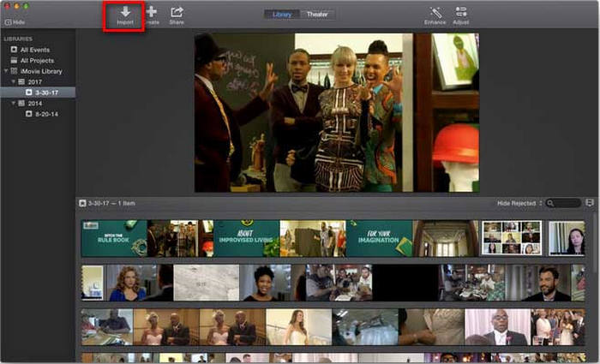Select the For Your Imagination clip thumbnail
This screenshot has height=364, width=600.
click(379, 238)
